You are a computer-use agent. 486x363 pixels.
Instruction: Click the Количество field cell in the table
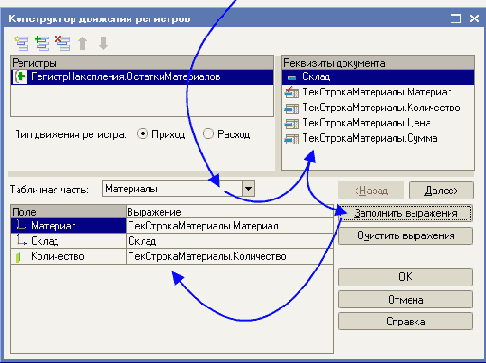[x=68, y=256]
